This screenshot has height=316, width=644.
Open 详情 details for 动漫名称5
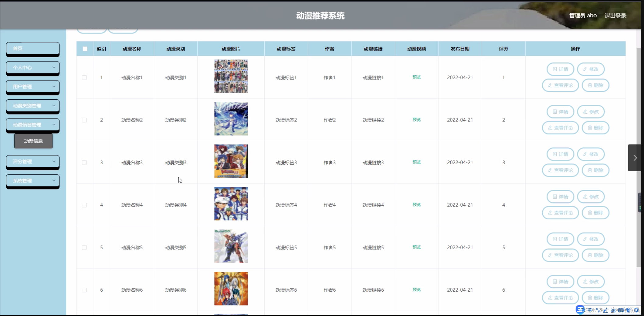click(x=560, y=239)
